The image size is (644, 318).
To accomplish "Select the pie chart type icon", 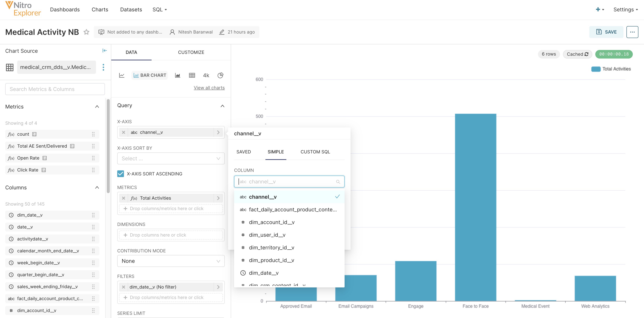I will [x=220, y=75].
